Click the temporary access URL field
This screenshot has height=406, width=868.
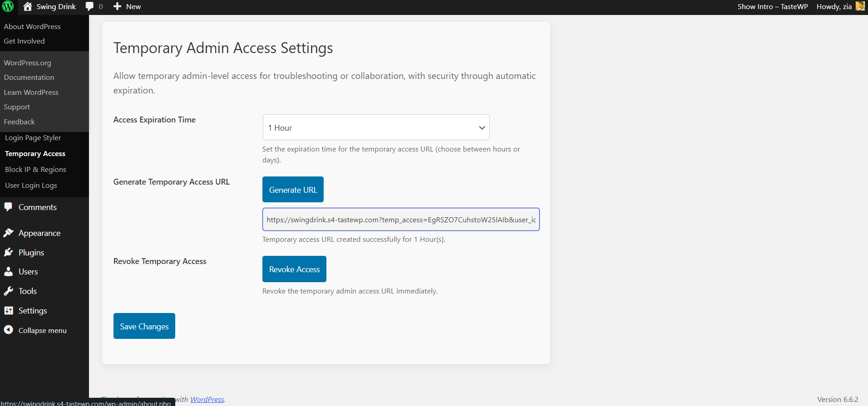(400, 220)
